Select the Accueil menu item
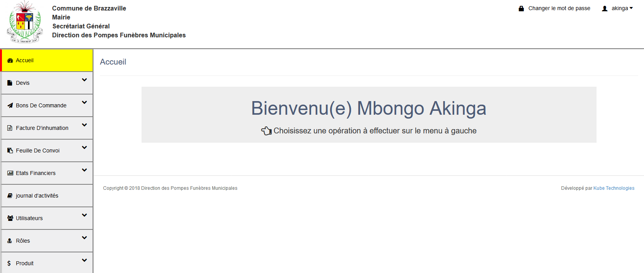Image resolution: width=644 pixels, height=273 pixels. click(x=25, y=61)
